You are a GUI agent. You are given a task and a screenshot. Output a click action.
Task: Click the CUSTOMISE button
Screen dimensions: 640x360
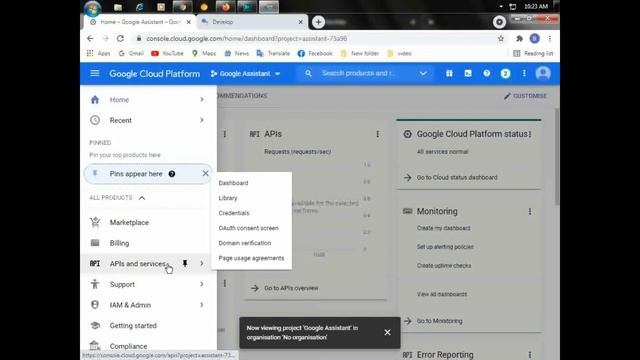[x=525, y=96]
